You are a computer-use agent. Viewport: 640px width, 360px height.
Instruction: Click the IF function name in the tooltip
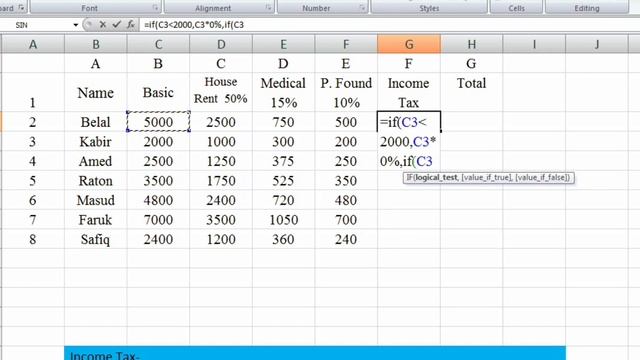[x=409, y=178]
